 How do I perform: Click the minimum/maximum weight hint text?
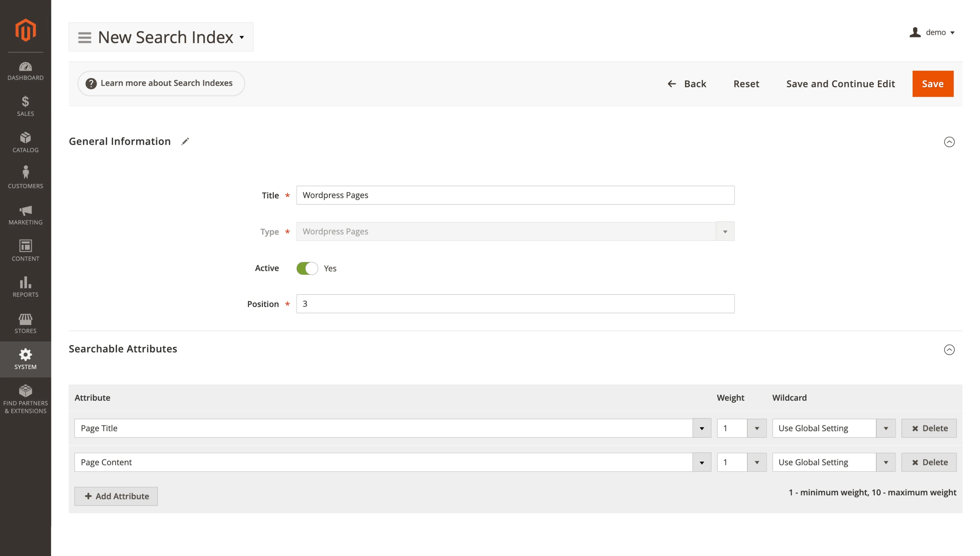coord(872,492)
